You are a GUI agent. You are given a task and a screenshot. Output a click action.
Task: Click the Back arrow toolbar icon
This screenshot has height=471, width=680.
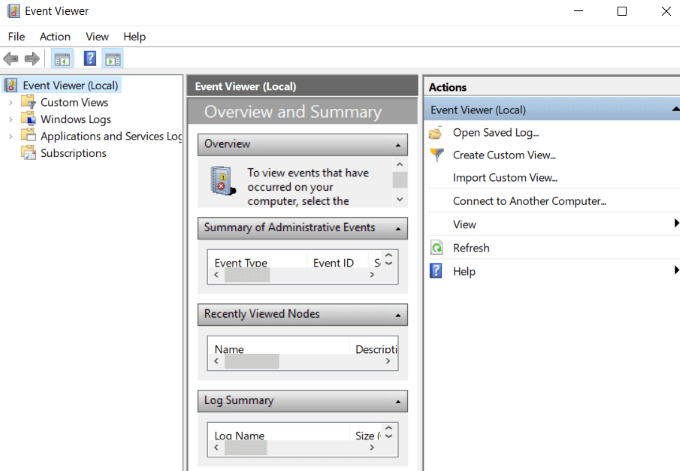coord(11,59)
